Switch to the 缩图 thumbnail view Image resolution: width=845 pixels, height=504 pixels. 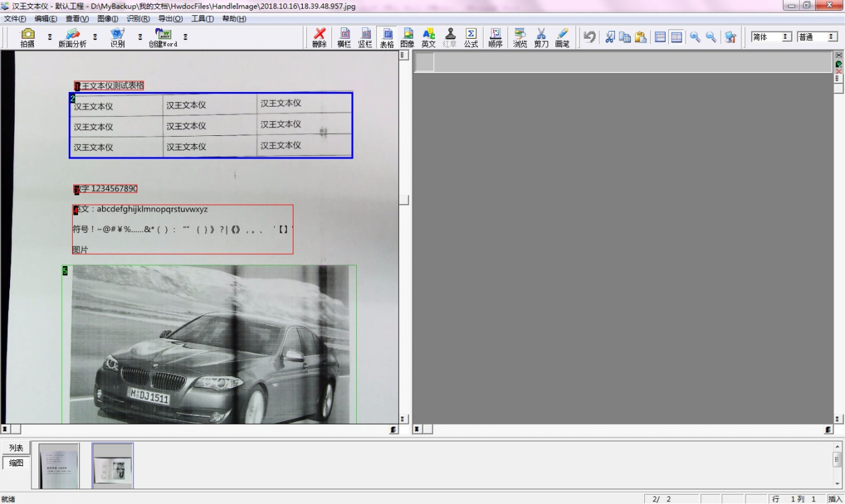[16, 463]
